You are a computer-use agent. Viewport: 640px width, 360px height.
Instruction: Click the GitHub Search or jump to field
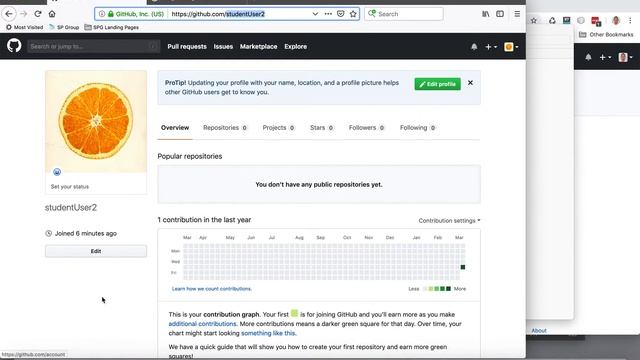pos(93,47)
